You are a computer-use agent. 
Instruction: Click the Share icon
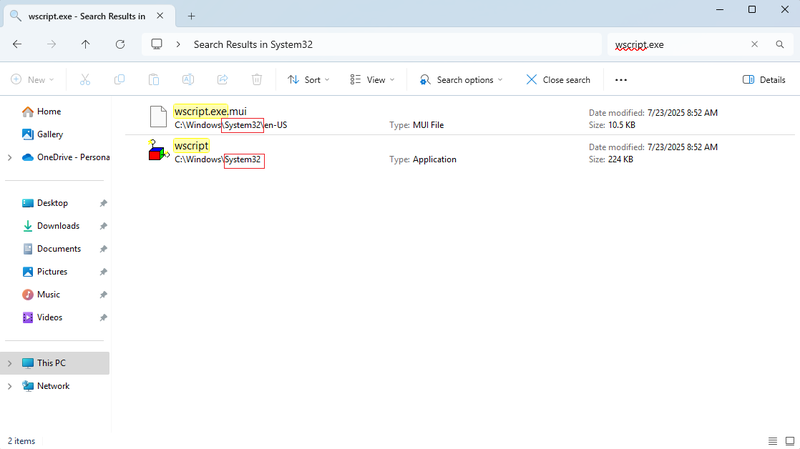pyautogui.click(x=222, y=80)
